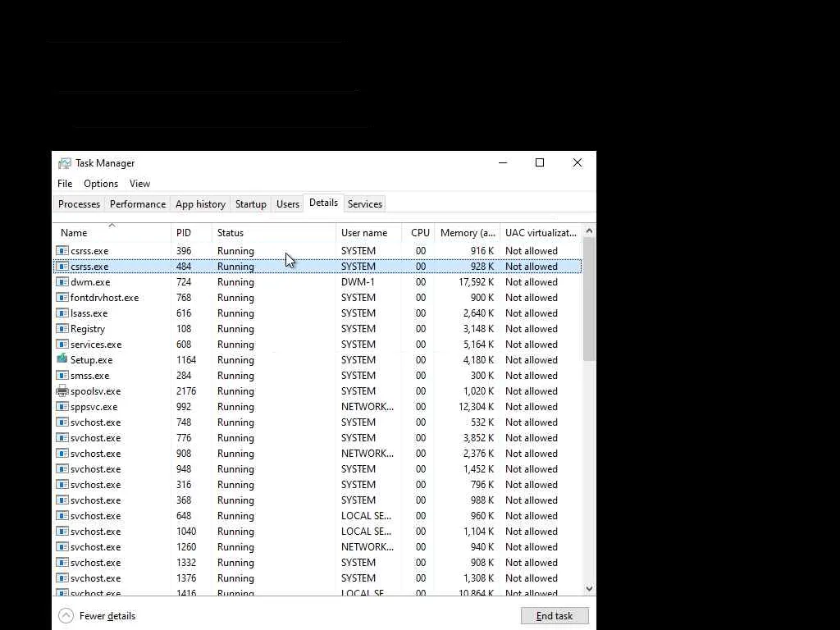This screenshot has width=840, height=630.
Task: Click the icon of svchost.exe PID 368
Action: point(62,500)
